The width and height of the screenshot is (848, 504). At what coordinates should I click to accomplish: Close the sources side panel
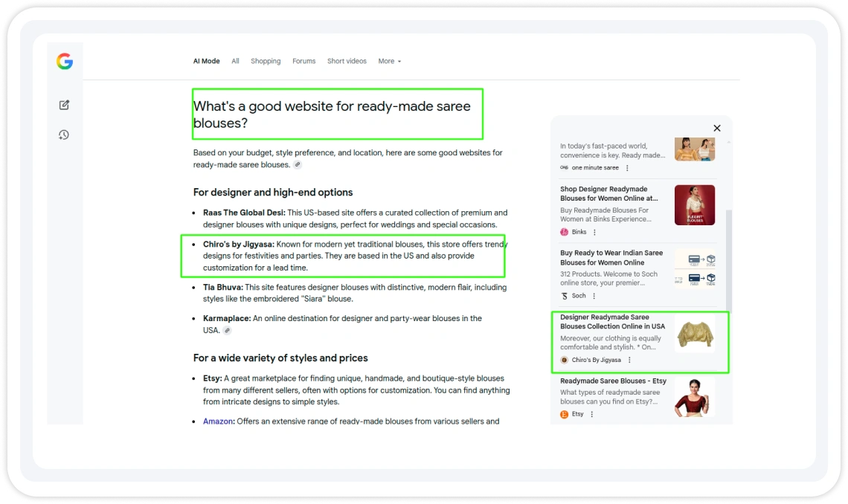716,128
